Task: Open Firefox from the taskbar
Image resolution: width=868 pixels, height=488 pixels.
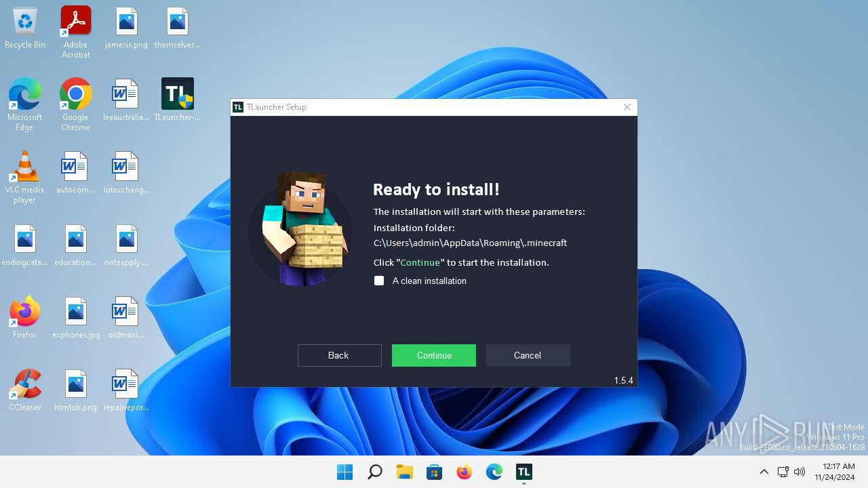Action: click(x=465, y=472)
